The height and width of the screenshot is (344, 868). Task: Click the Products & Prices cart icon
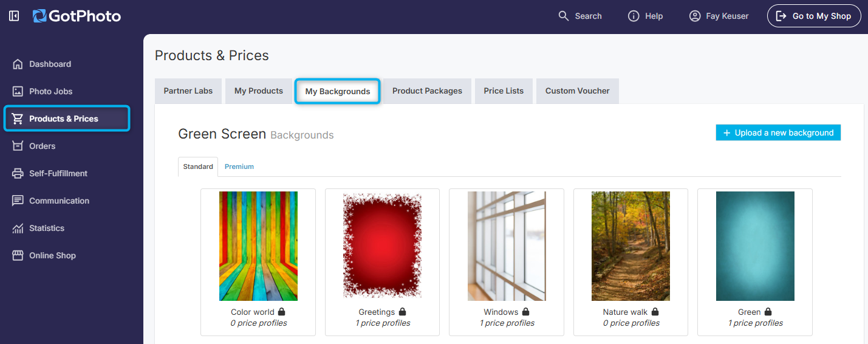point(18,119)
